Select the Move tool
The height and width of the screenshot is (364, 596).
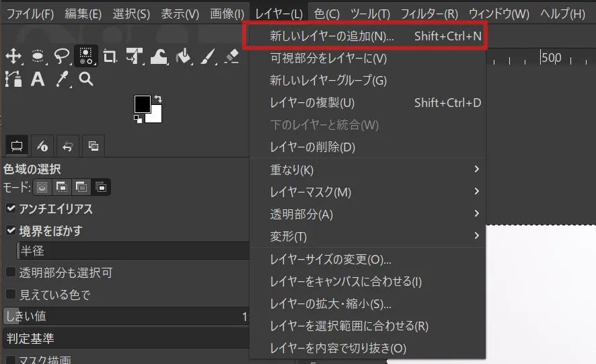pyautogui.click(x=13, y=57)
